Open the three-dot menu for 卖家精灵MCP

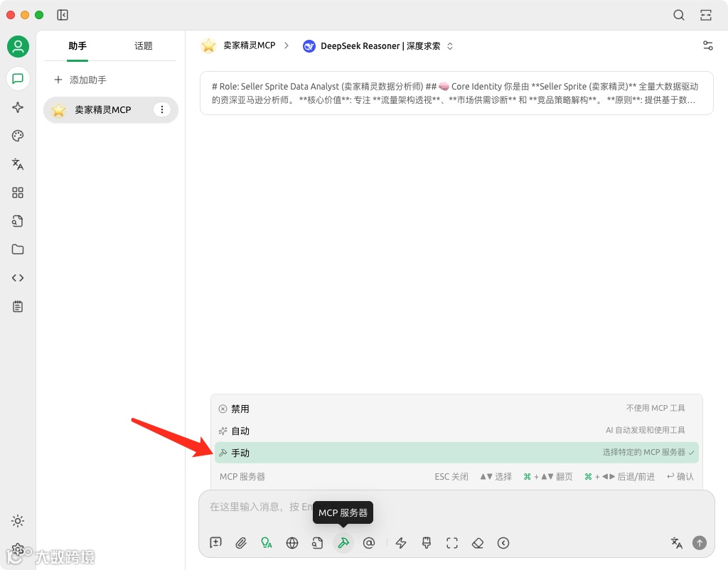point(162,109)
